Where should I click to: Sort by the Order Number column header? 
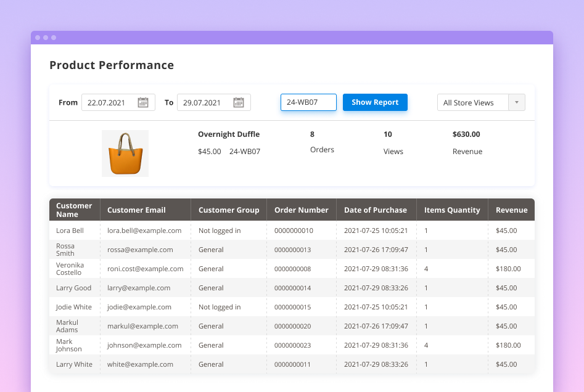coord(301,210)
